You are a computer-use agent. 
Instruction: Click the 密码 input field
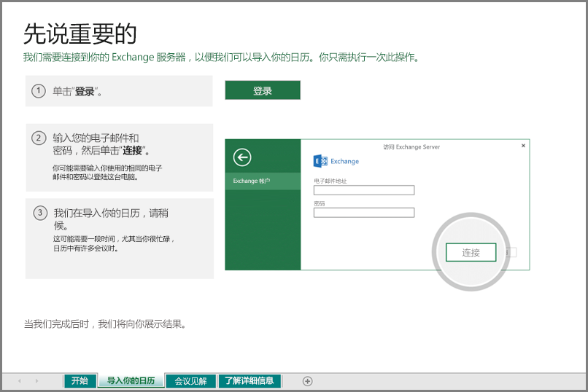(364, 213)
